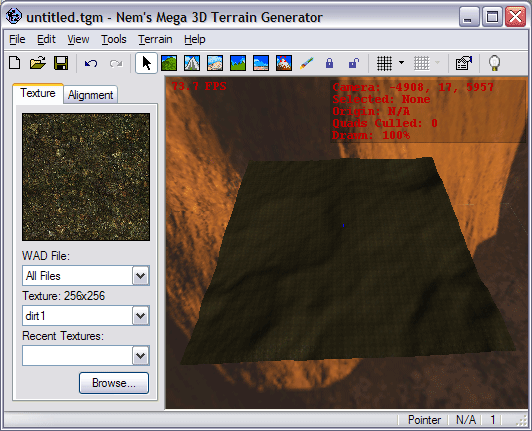Select the gray mountain peak tool
532x431 pixels.
[192, 63]
